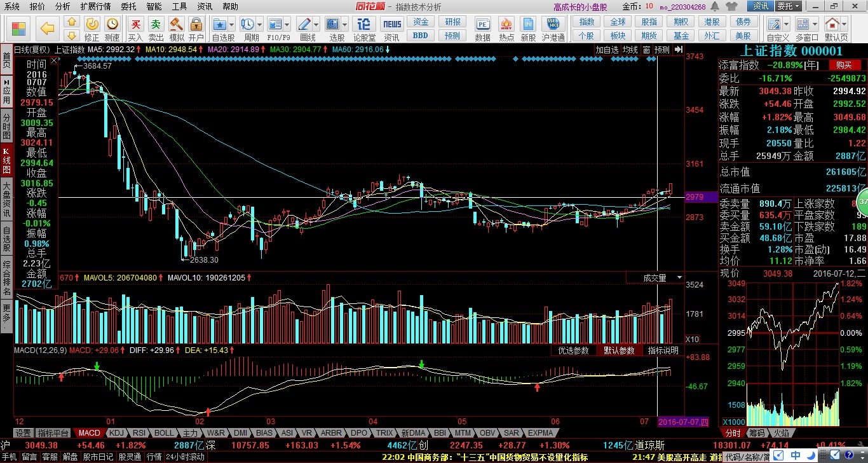868x463 pixels.
Task: Toggle the 窗 window option on chart
Action: click(x=646, y=50)
